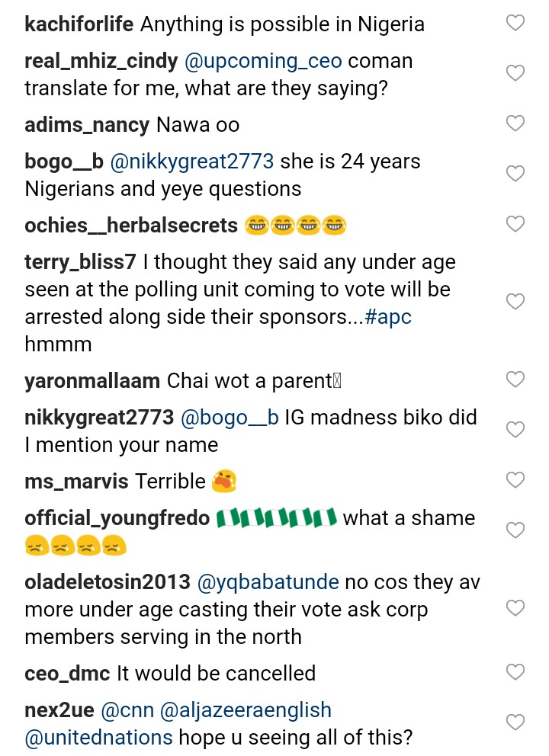Like yaronmallaam's 'Chai wot a parent' comment
The width and height of the screenshot is (549, 756).
coord(515,379)
